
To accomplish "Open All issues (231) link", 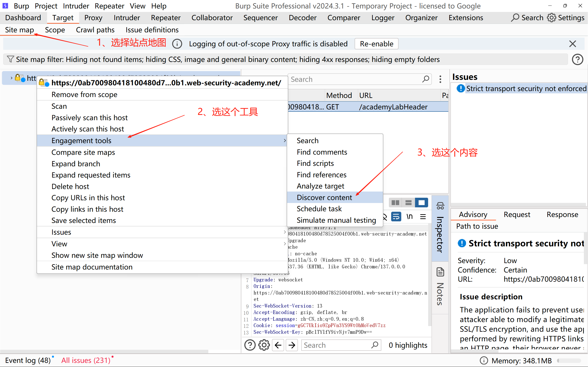I will pyautogui.click(x=86, y=360).
